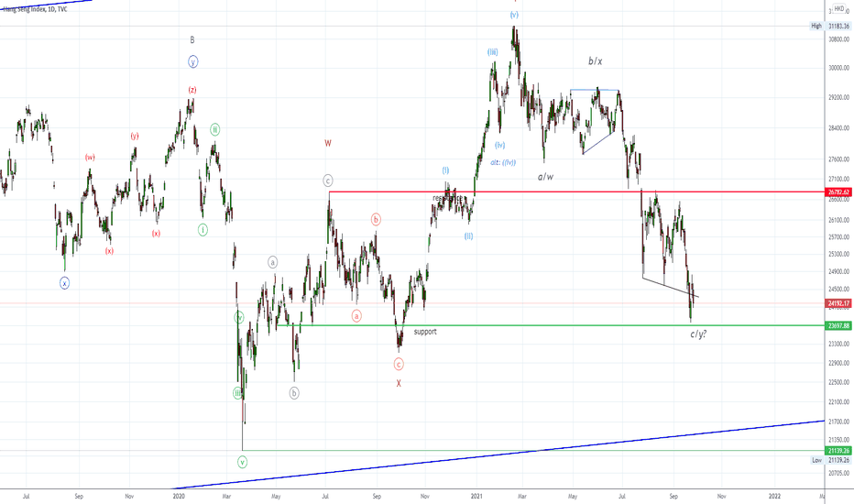Select the red 26782.62 price tag
This screenshot has width=854, height=504.
tap(838, 192)
